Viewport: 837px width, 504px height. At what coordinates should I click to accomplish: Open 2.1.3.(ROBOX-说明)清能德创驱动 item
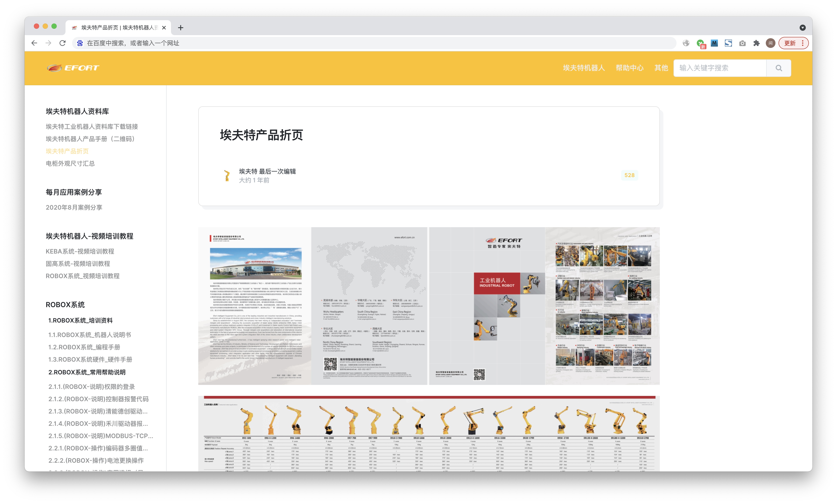click(98, 411)
